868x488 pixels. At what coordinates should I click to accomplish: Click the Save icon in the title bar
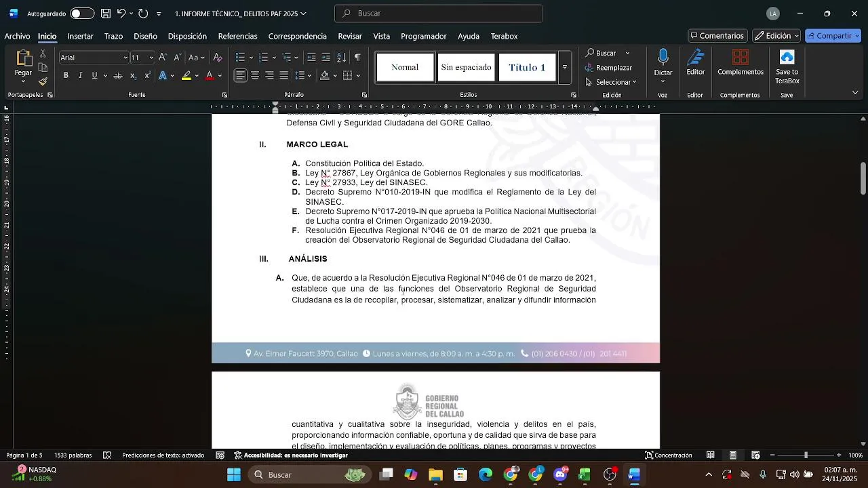(106, 14)
